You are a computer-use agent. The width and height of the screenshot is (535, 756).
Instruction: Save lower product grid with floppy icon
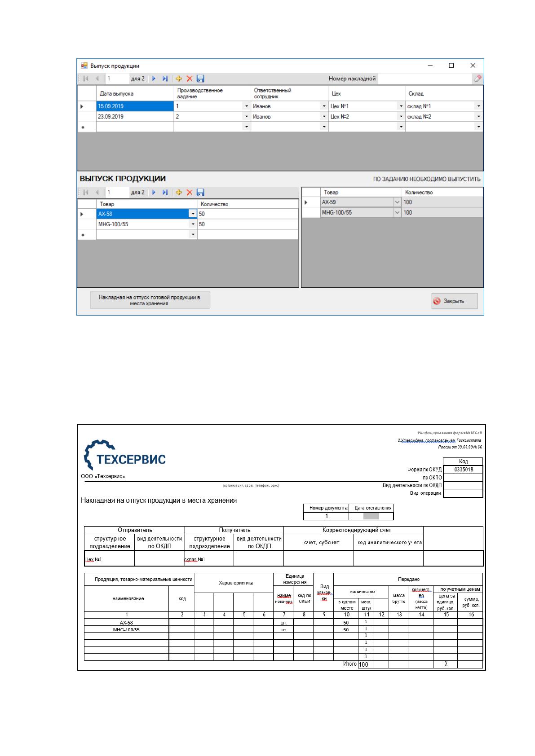pyautogui.click(x=201, y=192)
